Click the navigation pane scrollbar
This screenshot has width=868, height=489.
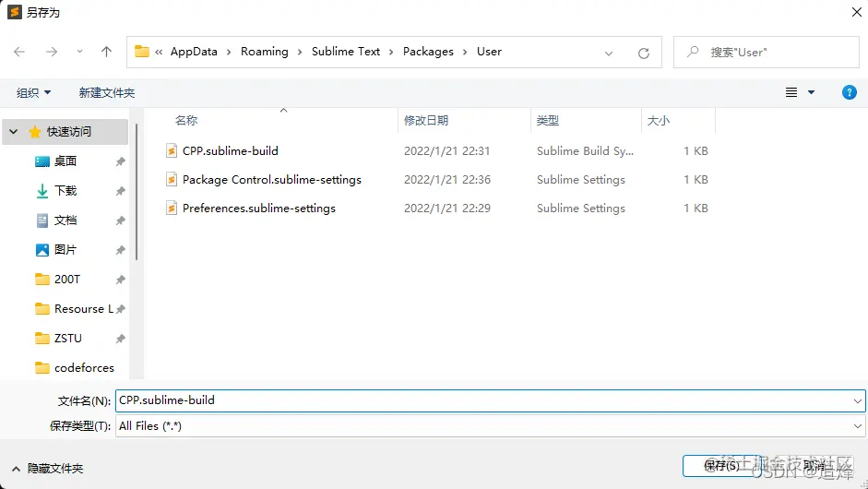pos(137,192)
